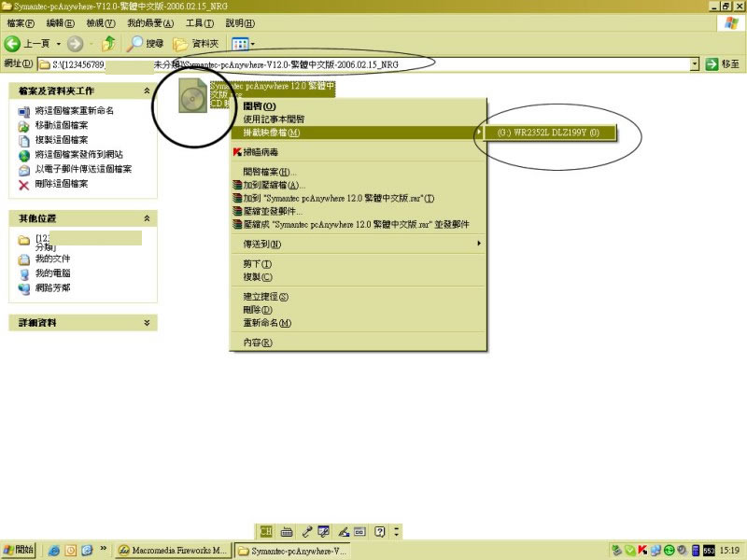Choose 剪下(T) in the context menu

pyautogui.click(x=359, y=264)
